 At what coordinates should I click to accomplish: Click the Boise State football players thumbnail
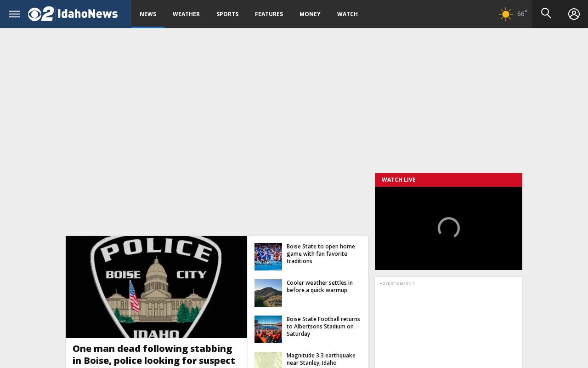268,257
